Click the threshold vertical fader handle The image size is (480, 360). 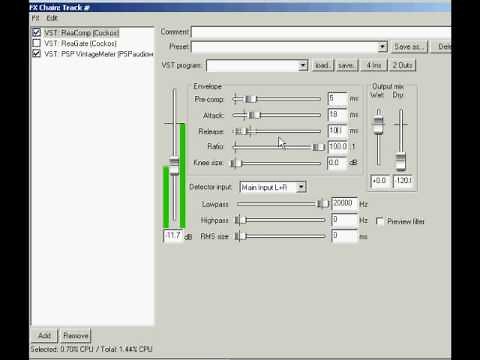(x=174, y=165)
